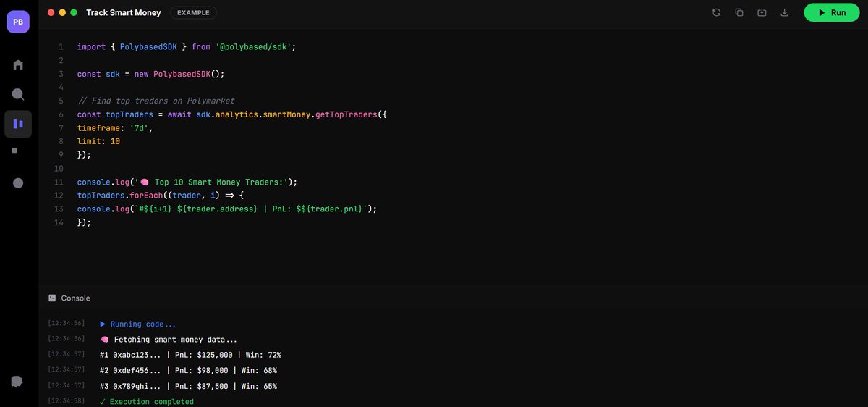
Task: Click the small square sidebar icon
Action: (x=14, y=151)
